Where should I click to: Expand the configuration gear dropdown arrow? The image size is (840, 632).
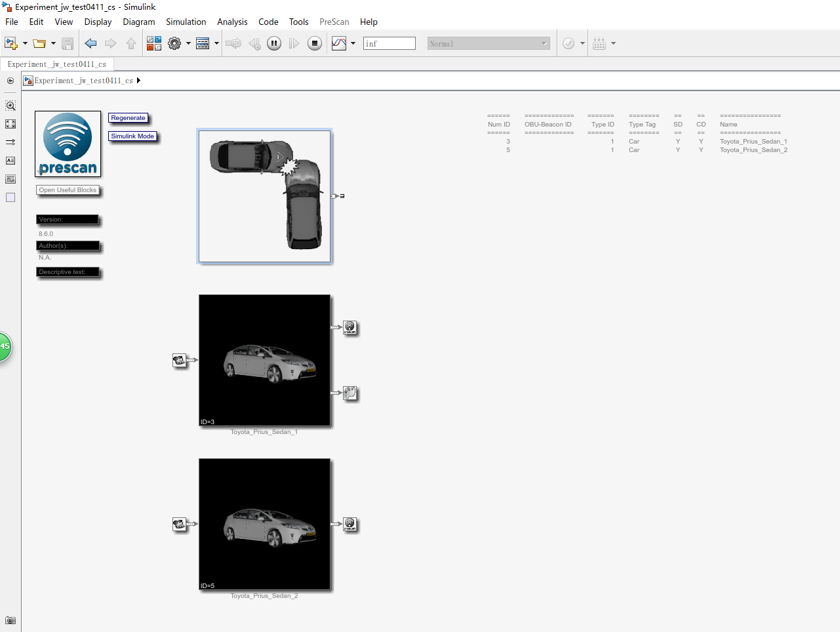(x=188, y=44)
